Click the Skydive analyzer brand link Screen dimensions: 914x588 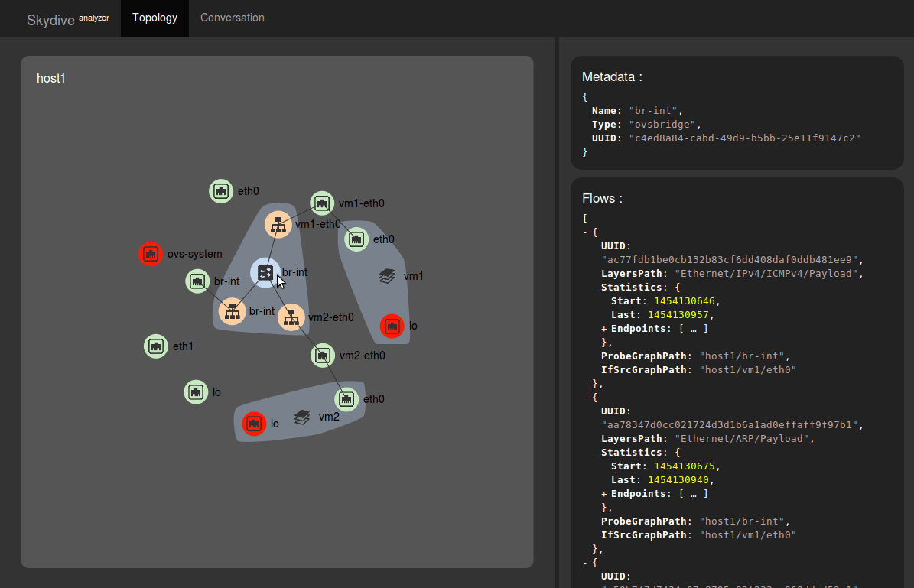coord(67,19)
